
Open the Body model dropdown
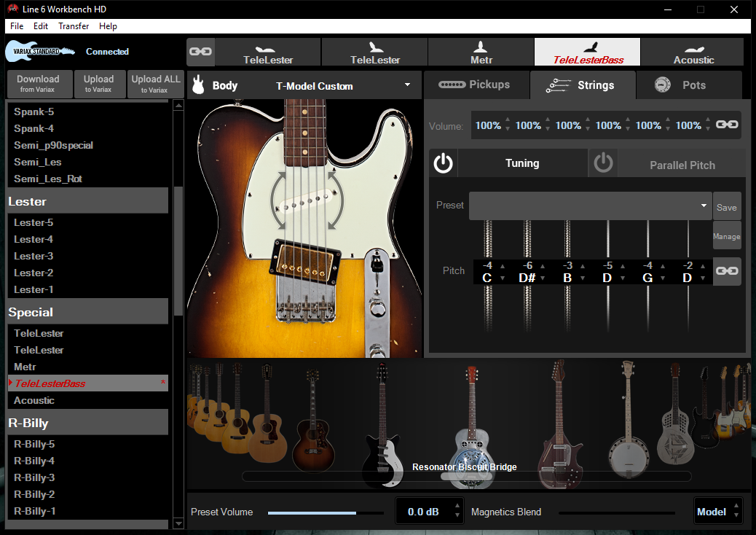click(x=407, y=85)
